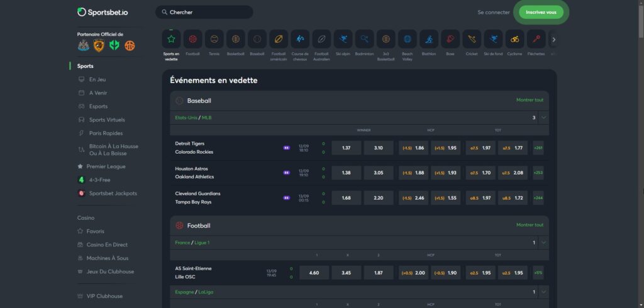Open Sportsbet Jackpots in sidebar
644x308 pixels.
tap(113, 193)
